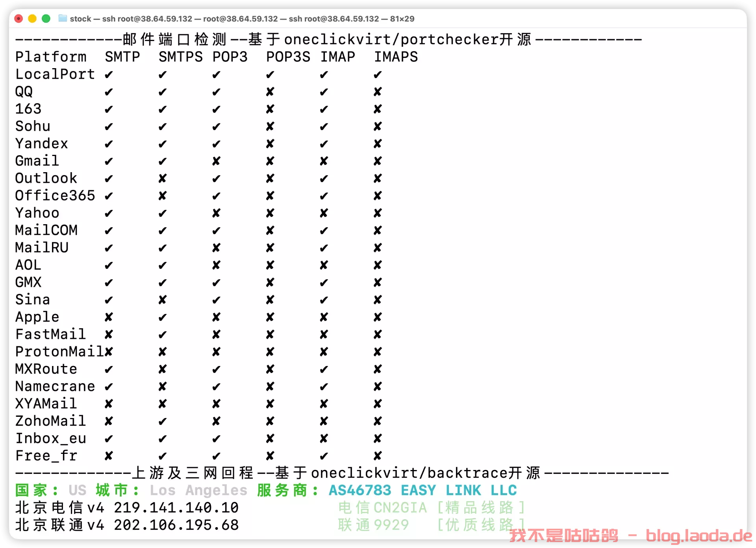The height and width of the screenshot is (548, 756).
Task: Click the yellow minimize window button
Action: [32, 19]
